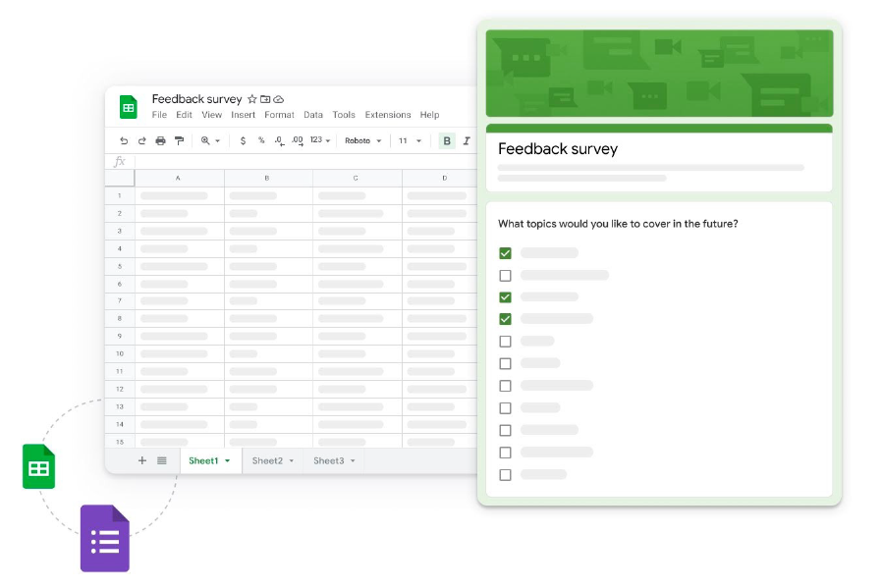Open the View menu

(x=212, y=115)
